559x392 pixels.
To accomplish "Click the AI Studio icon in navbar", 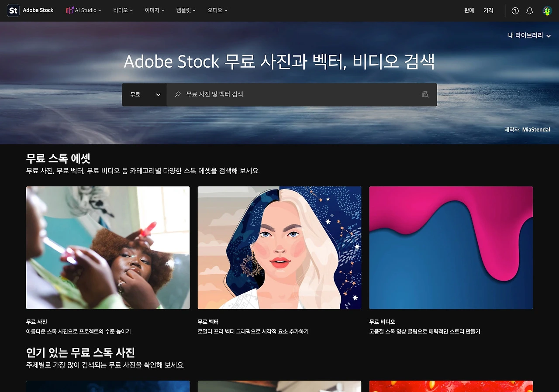I will pos(70,10).
